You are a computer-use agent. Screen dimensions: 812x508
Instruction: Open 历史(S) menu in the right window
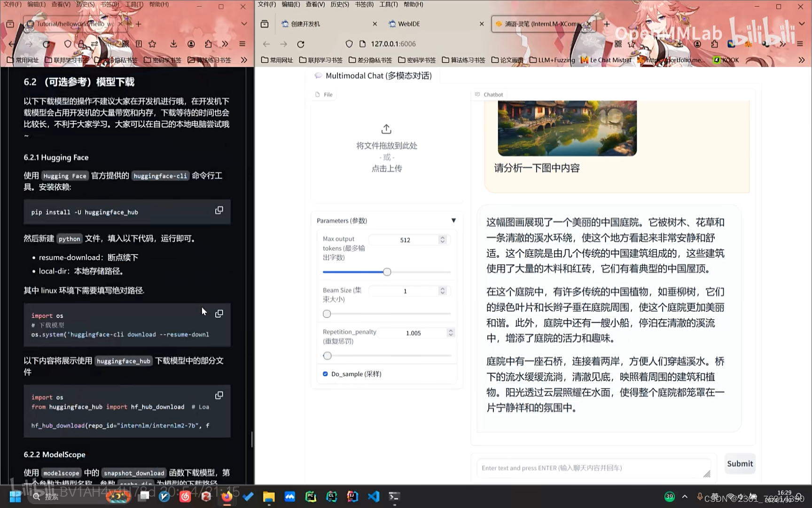[339, 4]
